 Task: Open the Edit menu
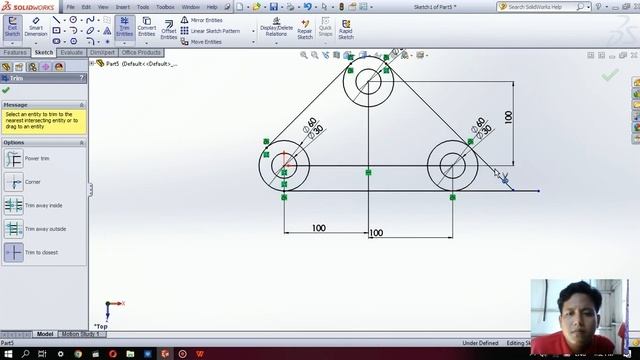click(86, 7)
